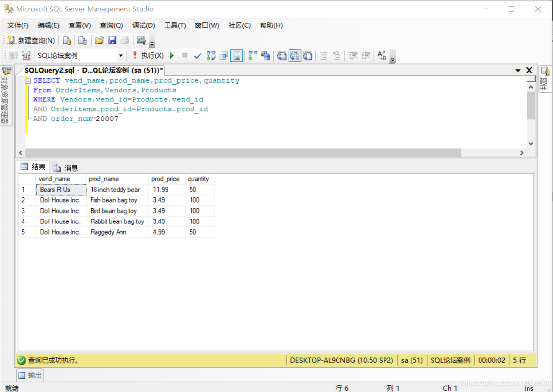The height and width of the screenshot is (392, 553).
Task: Open the active files dropdown arrow
Action: click(x=518, y=70)
